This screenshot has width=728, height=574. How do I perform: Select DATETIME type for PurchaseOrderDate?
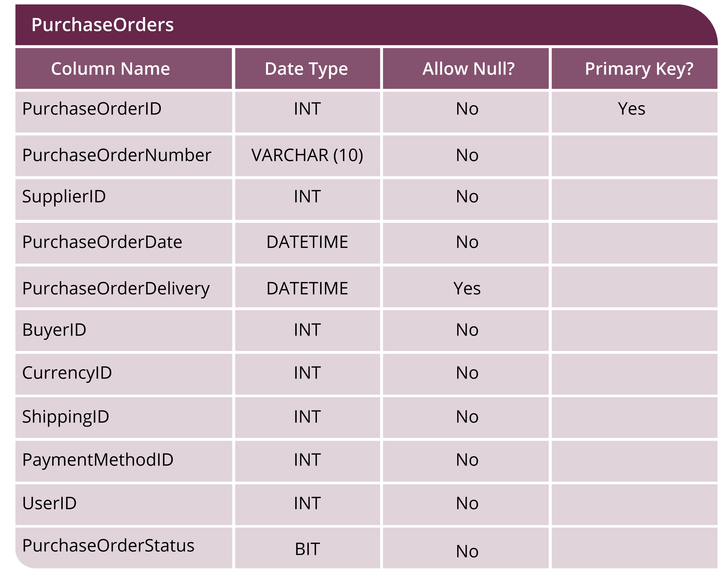click(307, 243)
